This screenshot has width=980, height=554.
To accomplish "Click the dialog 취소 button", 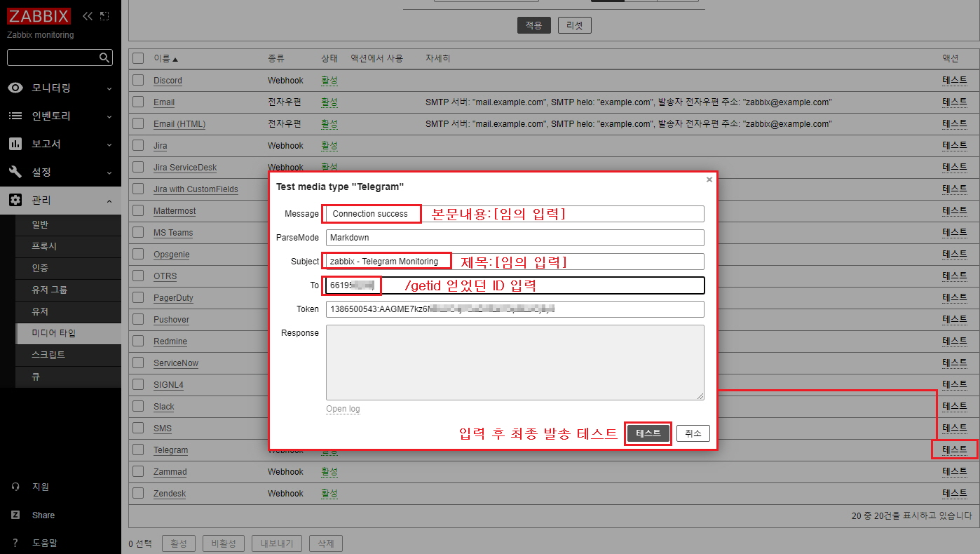I will pos(693,433).
